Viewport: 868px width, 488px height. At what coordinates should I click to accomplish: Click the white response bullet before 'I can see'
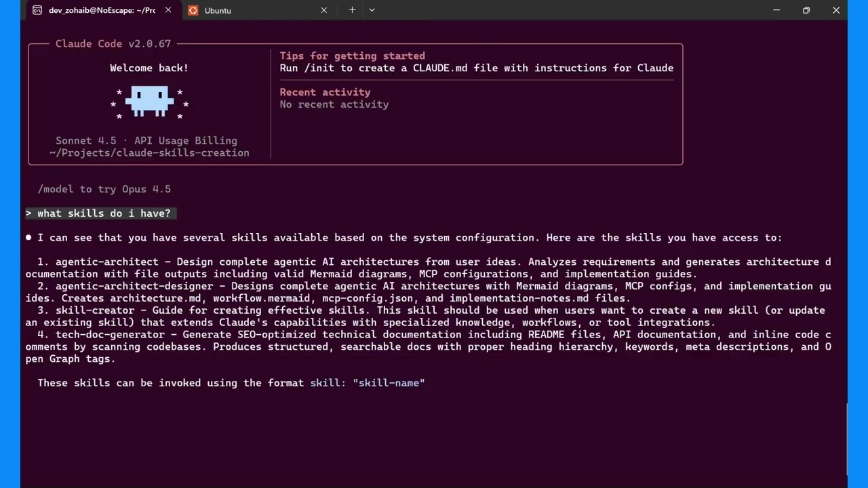coord(28,238)
